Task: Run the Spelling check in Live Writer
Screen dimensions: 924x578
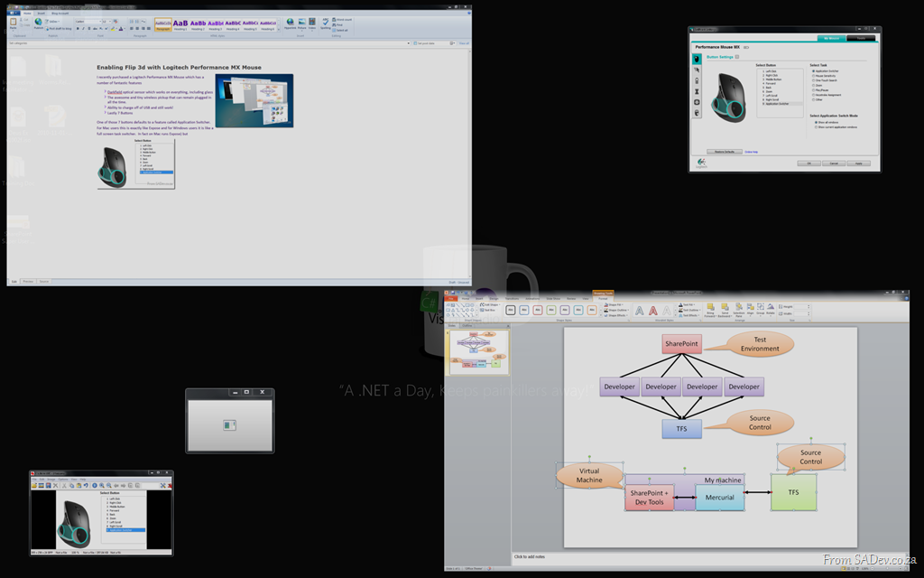Action: tap(325, 23)
